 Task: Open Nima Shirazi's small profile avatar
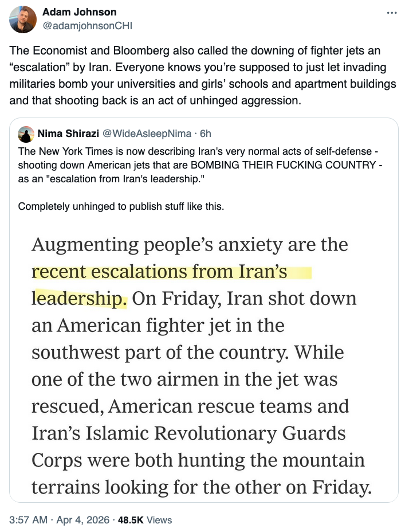26,135
